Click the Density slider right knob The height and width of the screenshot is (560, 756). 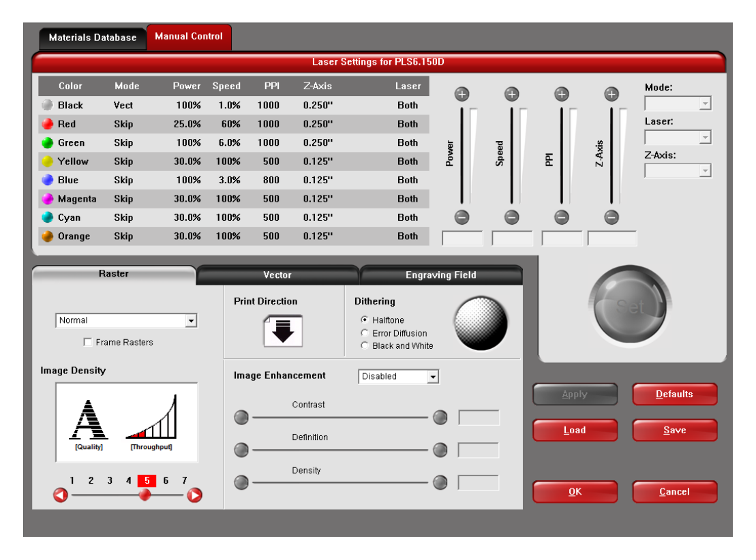coord(440,482)
